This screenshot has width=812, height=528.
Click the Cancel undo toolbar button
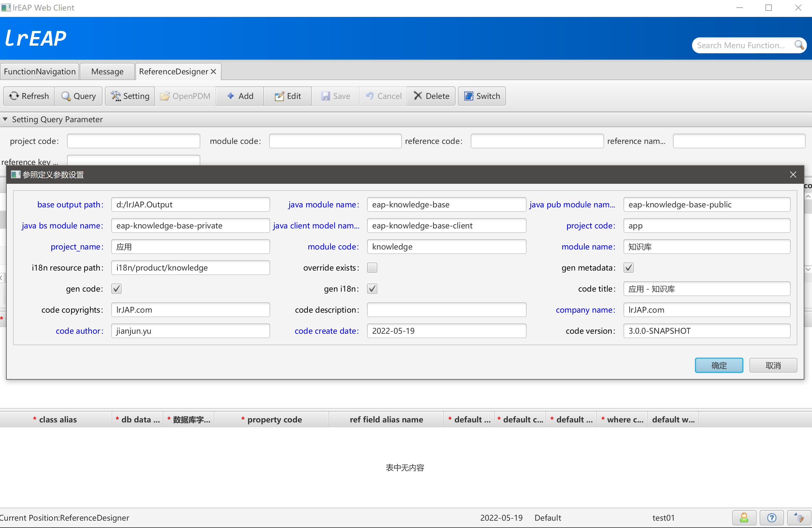(x=383, y=96)
